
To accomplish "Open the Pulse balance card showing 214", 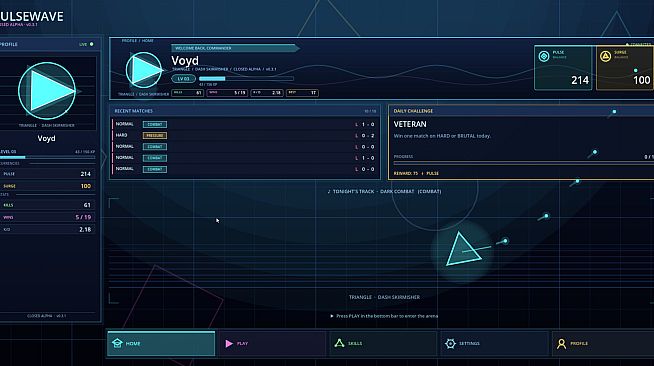I will tap(563, 68).
